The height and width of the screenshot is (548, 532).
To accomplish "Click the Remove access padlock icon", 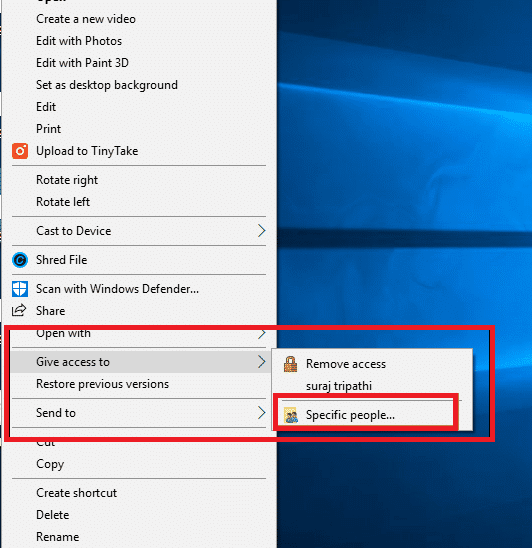I will (x=290, y=364).
